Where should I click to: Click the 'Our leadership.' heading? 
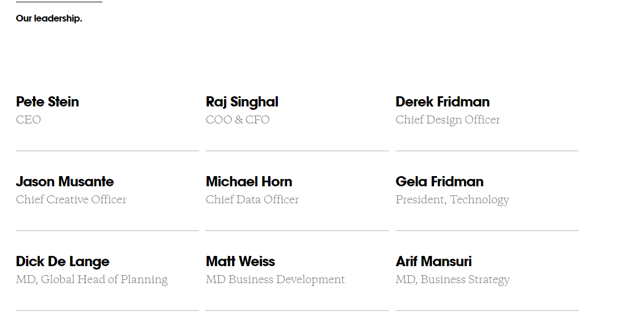(49, 19)
